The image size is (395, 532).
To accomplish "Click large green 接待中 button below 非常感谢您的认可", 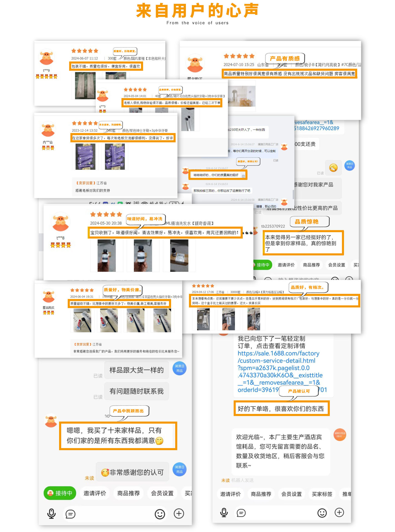I will 60,493.
